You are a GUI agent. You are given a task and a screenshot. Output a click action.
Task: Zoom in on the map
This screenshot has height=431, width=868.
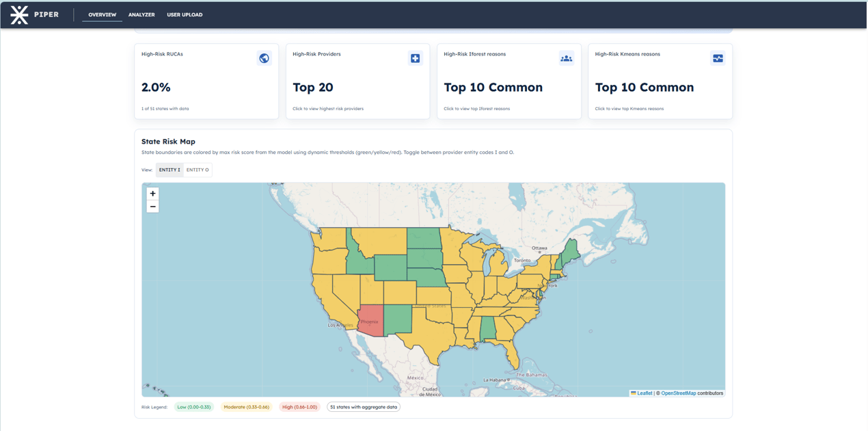pyautogui.click(x=152, y=194)
